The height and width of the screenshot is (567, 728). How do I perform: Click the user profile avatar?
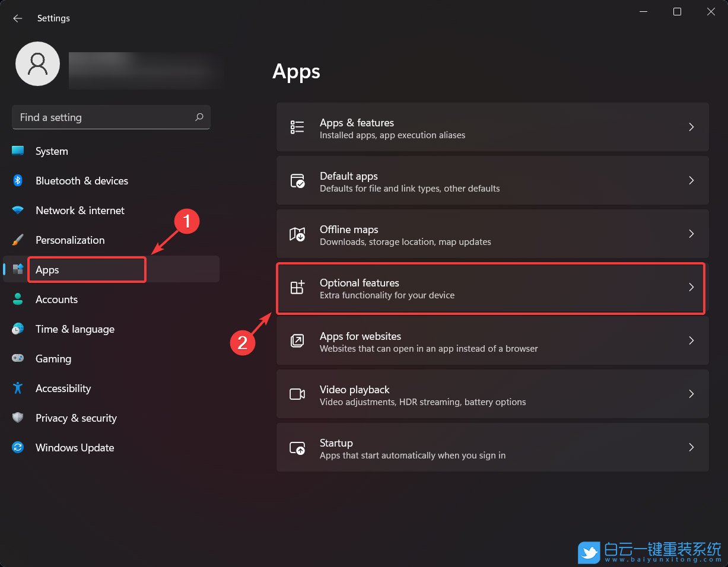pyautogui.click(x=37, y=63)
